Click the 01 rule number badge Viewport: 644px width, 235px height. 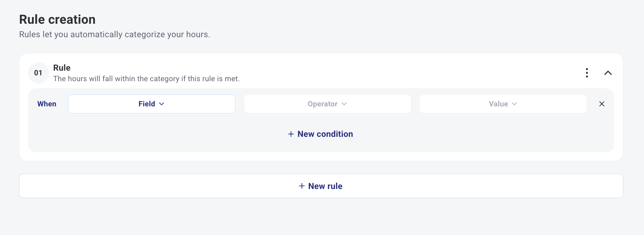click(x=38, y=73)
